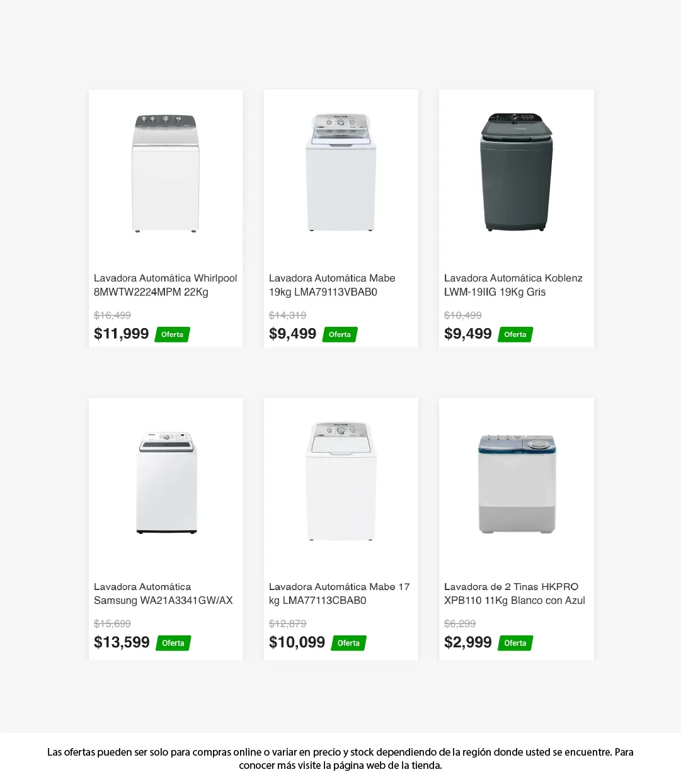Click Oferta badge beside $2,999 price

pos(515,643)
